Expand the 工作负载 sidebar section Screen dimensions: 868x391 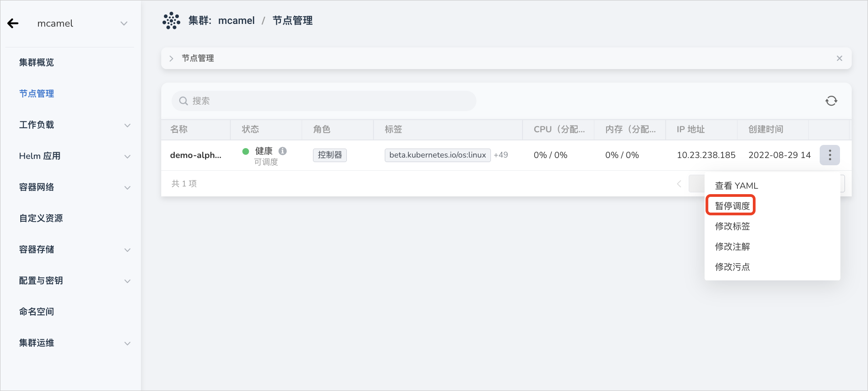[x=127, y=125]
